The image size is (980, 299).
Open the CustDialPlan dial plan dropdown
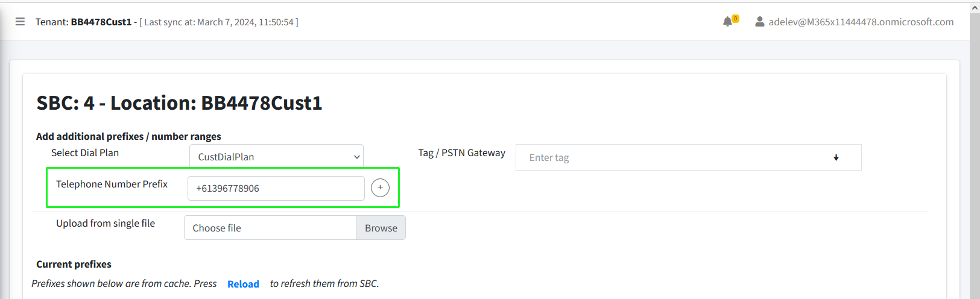point(276,157)
